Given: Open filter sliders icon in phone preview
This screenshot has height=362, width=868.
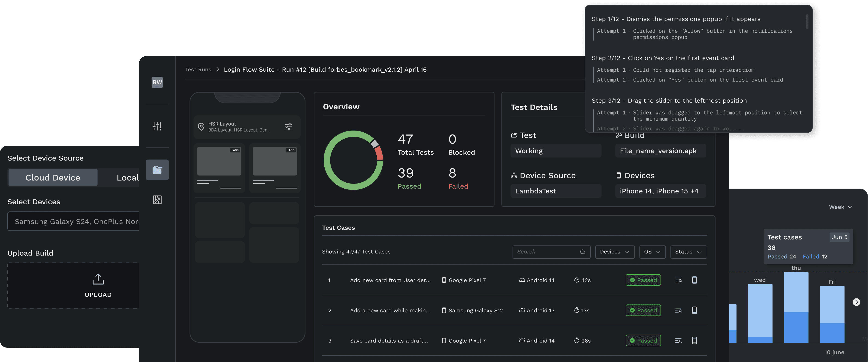Looking at the screenshot, I should coord(288,127).
